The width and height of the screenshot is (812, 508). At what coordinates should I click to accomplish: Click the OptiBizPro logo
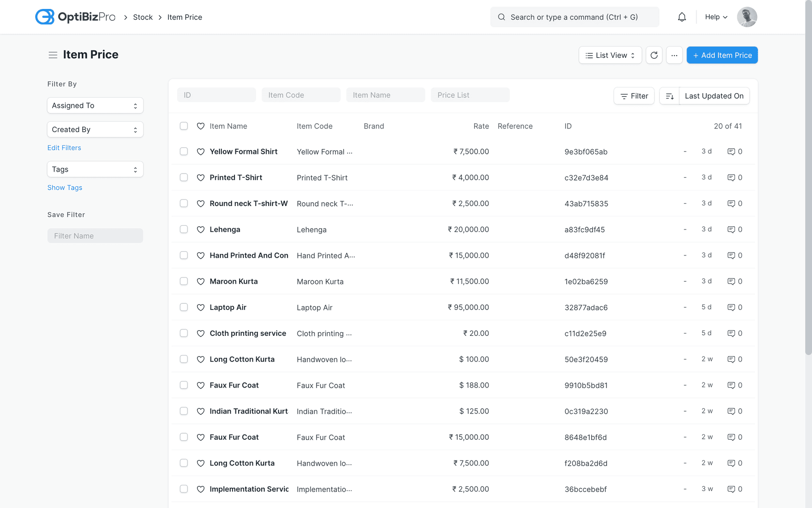(x=75, y=16)
